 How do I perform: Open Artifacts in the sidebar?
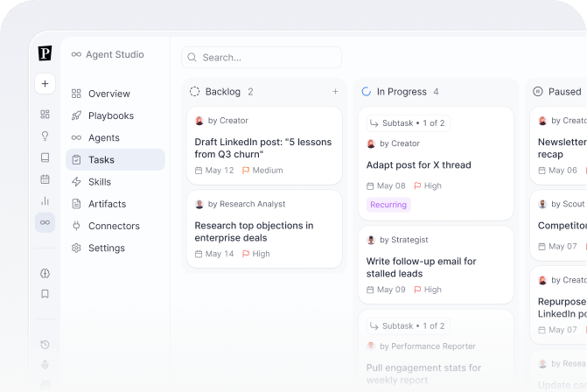click(115, 204)
